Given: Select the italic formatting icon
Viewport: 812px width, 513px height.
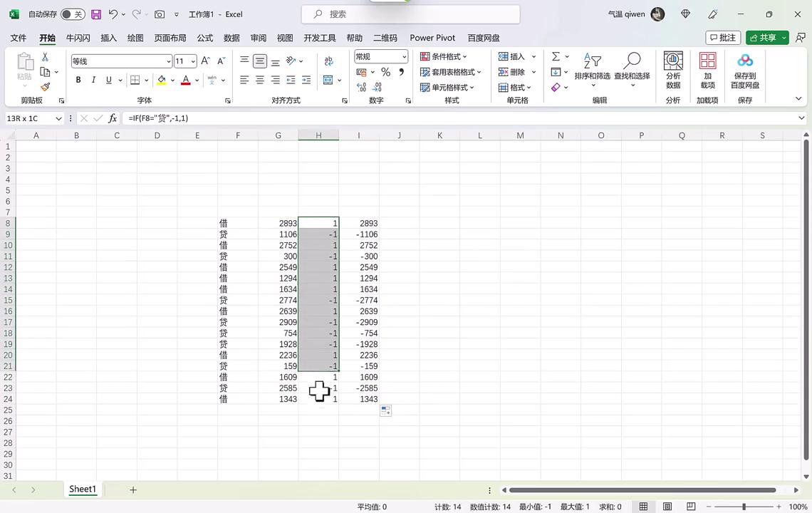Looking at the screenshot, I should (93, 80).
